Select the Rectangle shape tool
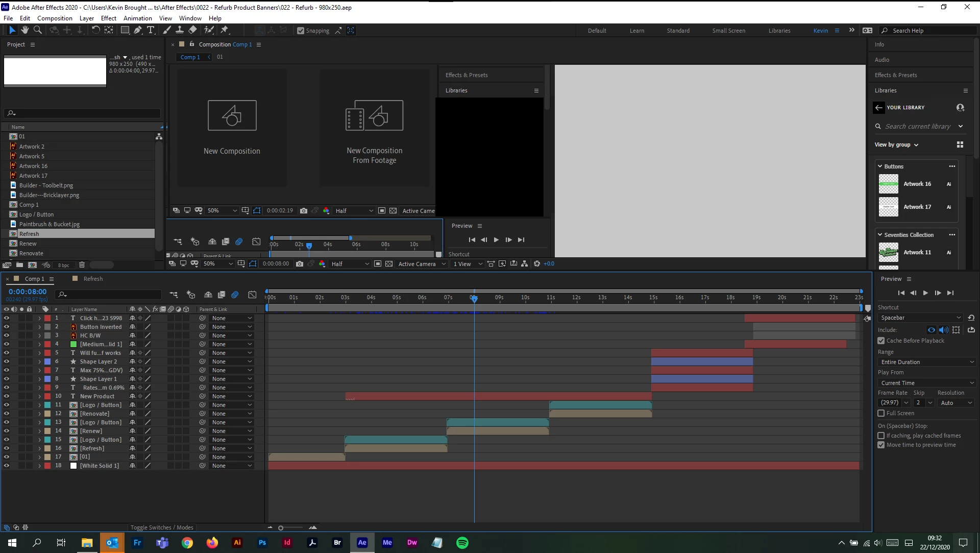 125,30
